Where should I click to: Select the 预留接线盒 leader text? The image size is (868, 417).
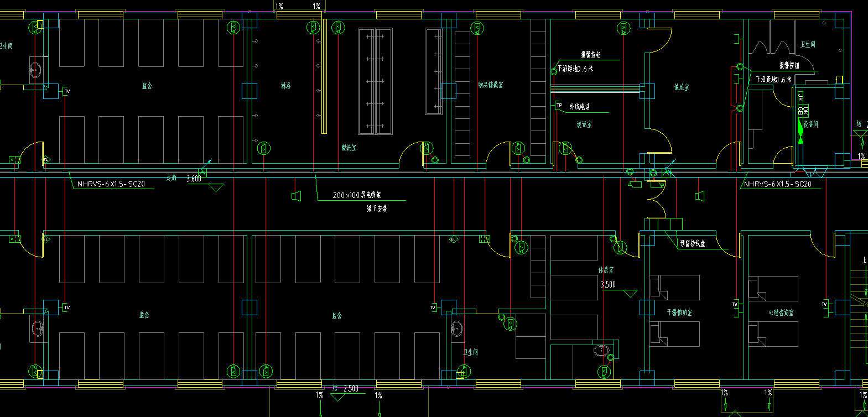693,243
